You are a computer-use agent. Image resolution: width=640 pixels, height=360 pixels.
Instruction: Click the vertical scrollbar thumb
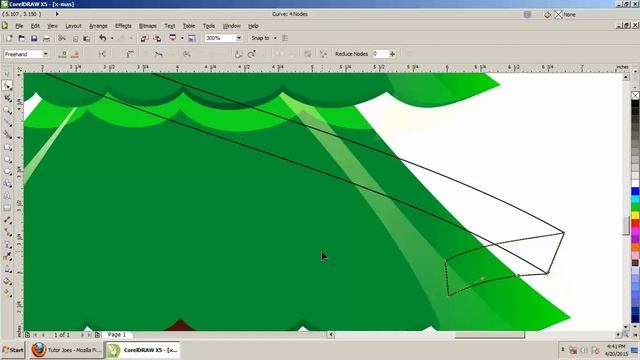(x=626, y=226)
